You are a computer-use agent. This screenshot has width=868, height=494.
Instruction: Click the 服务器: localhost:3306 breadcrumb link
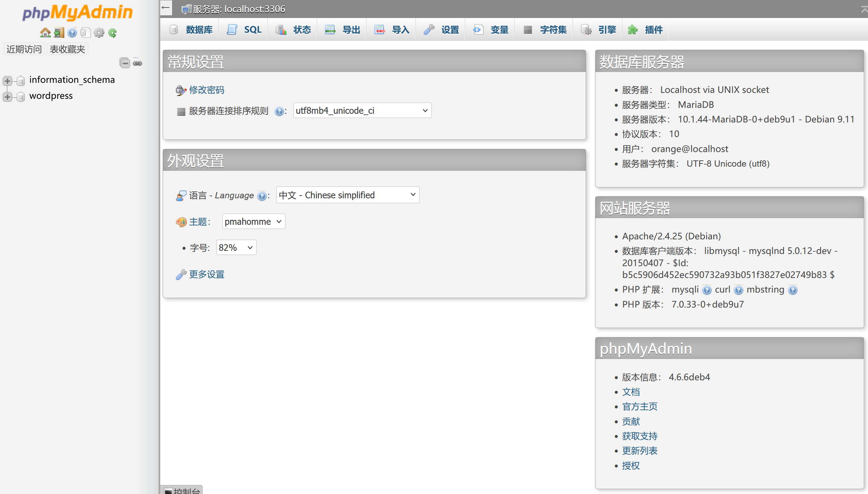point(239,9)
